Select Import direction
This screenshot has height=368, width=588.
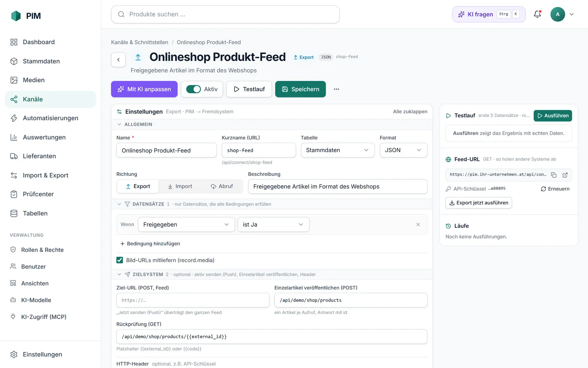pos(180,186)
